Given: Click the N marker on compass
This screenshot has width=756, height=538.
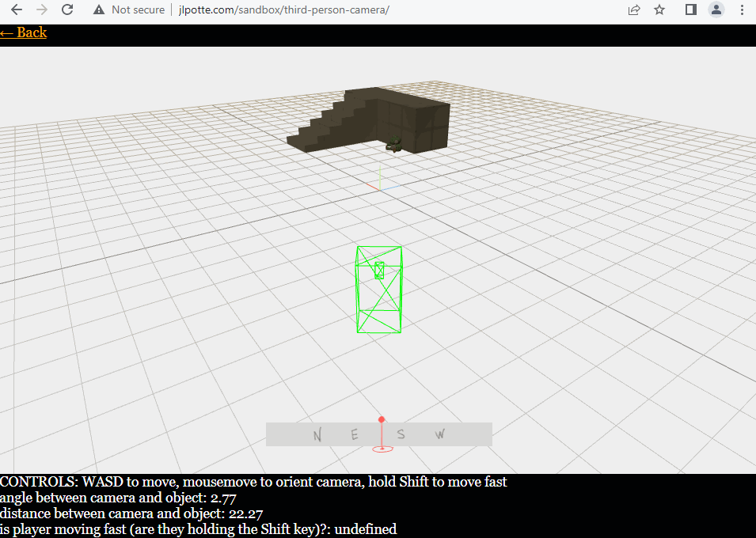Looking at the screenshot, I should (317, 435).
